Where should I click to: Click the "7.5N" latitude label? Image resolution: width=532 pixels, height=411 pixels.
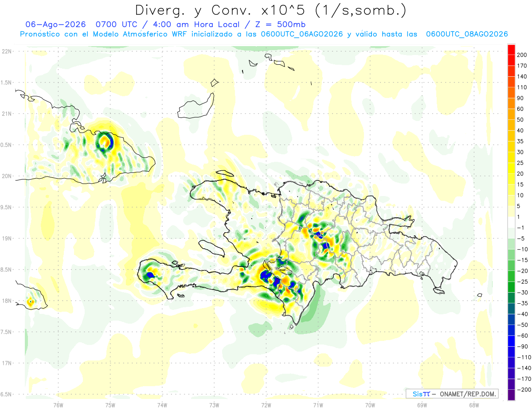click(6, 332)
